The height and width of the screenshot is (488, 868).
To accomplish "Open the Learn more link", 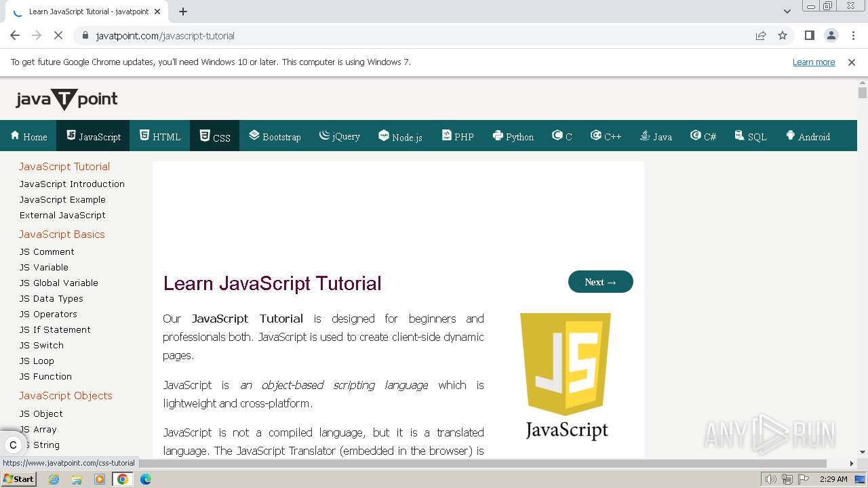I will pyautogui.click(x=814, y=62).
